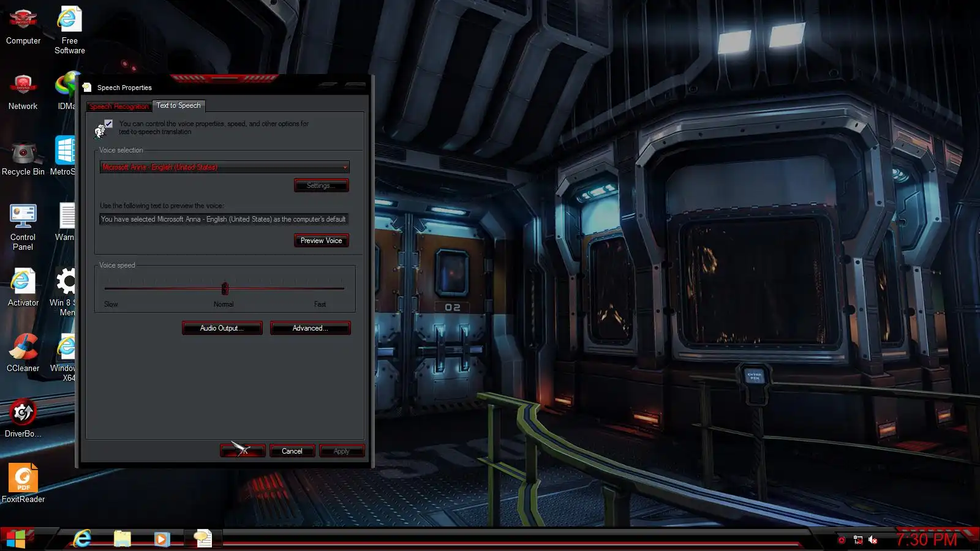980x551 pixels.
Task: Open the Windows Start button
Action: click(16, 539)
